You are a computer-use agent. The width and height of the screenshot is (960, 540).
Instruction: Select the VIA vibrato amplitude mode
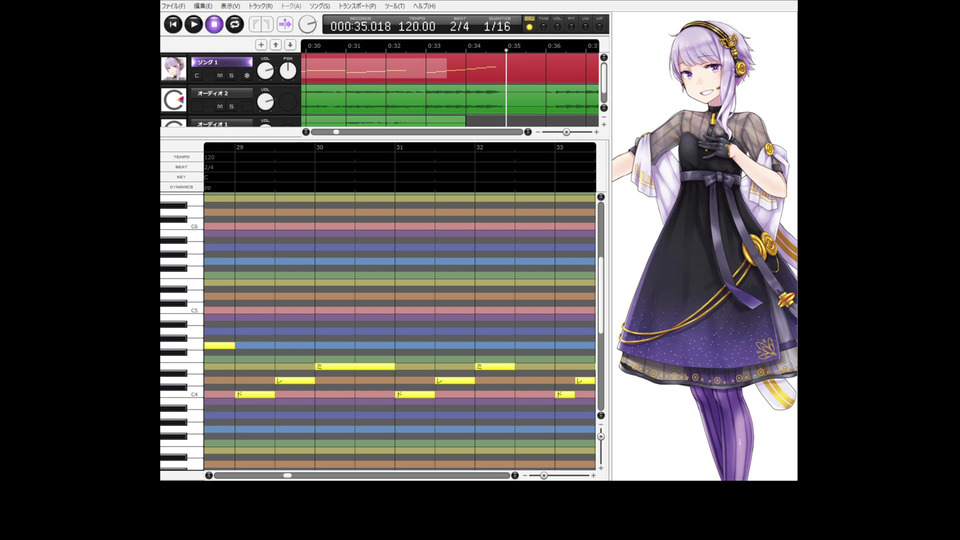pyautogui.click(x=585, y=24)
